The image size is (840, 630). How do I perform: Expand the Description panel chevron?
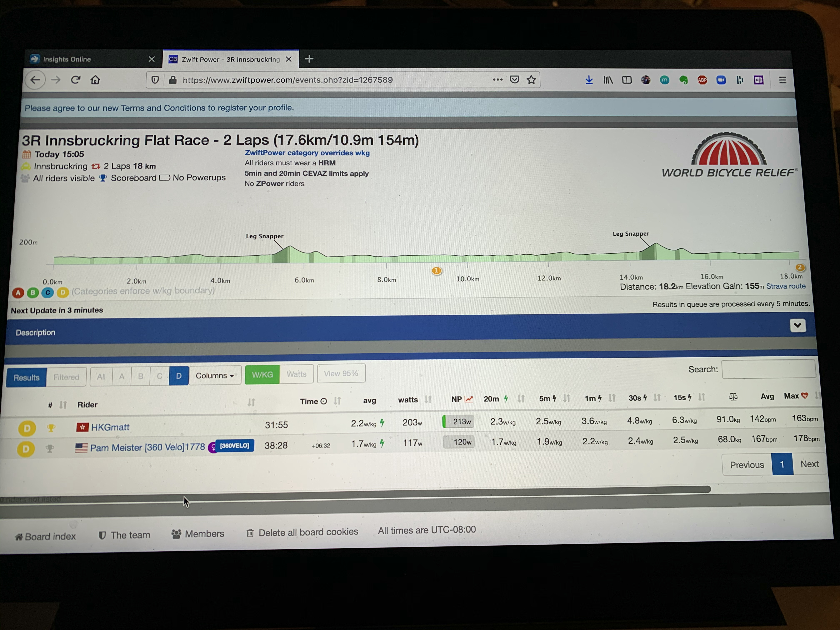[797, 325]
